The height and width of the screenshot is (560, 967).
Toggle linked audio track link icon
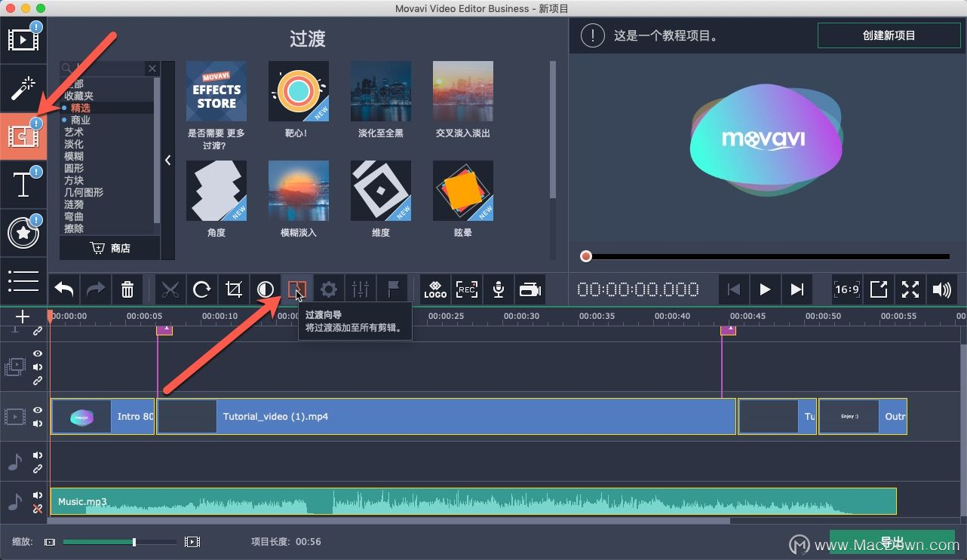click(x=38, y=469)
